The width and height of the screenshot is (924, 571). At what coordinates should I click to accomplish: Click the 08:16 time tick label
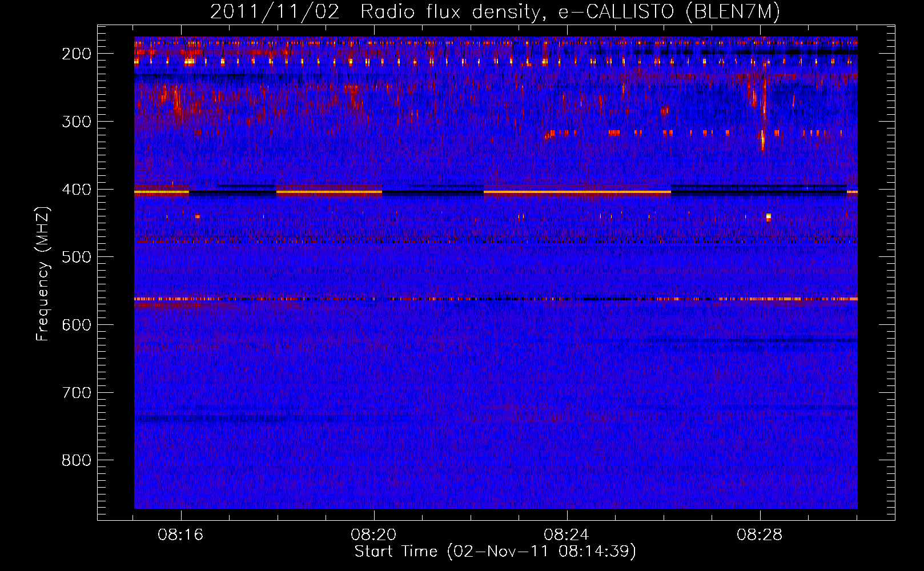pos(181,535)
